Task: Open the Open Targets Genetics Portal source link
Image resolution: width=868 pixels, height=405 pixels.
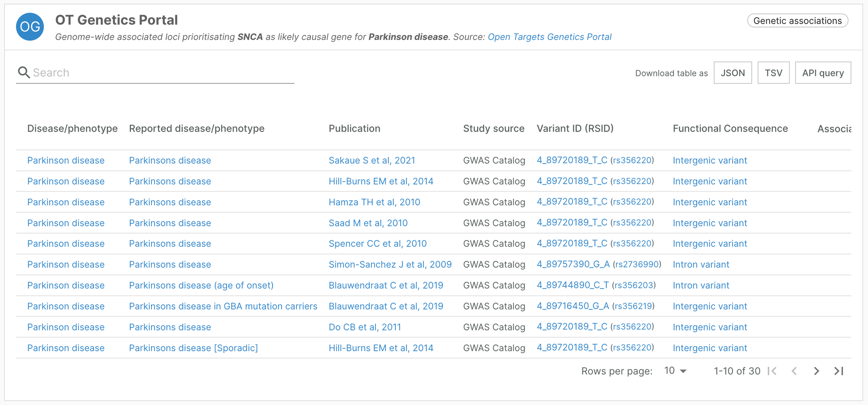Action: click(549, 37)
